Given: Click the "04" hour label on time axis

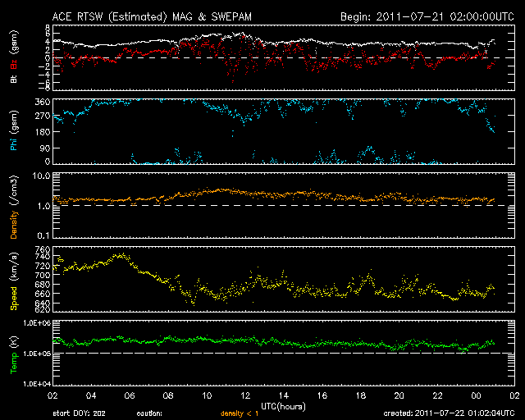Looking at the screenshot, I should point(91,396).
